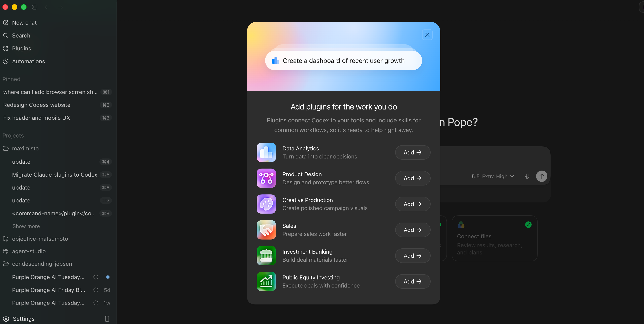Click the Product Design plugin icon
The image size is (644, 324).
pos(266,178)
